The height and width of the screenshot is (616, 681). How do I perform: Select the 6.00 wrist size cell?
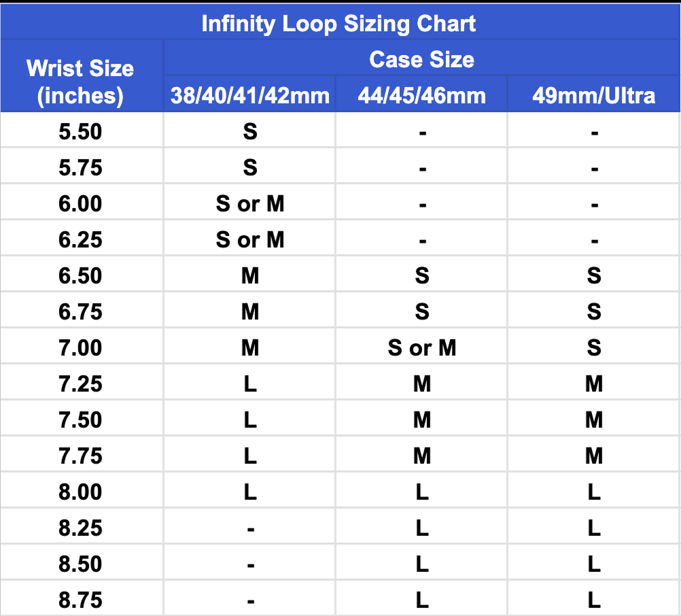[x=80, y=203]
